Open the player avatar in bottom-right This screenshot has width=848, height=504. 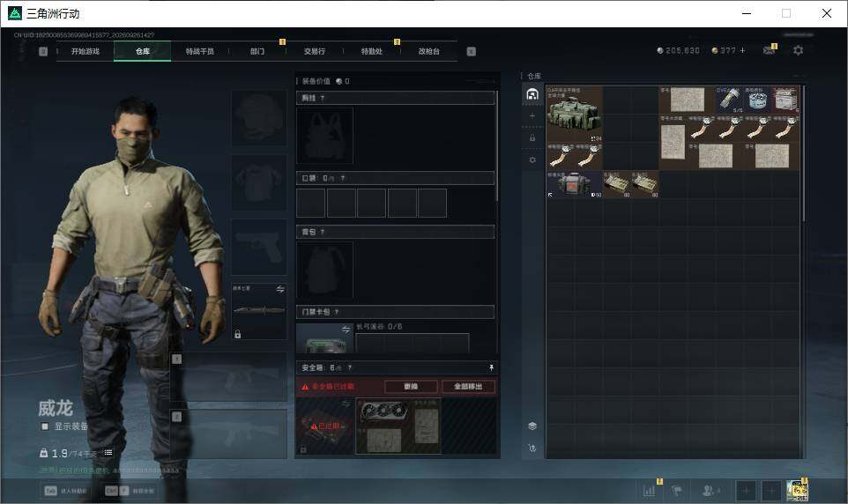click(797, 490)
